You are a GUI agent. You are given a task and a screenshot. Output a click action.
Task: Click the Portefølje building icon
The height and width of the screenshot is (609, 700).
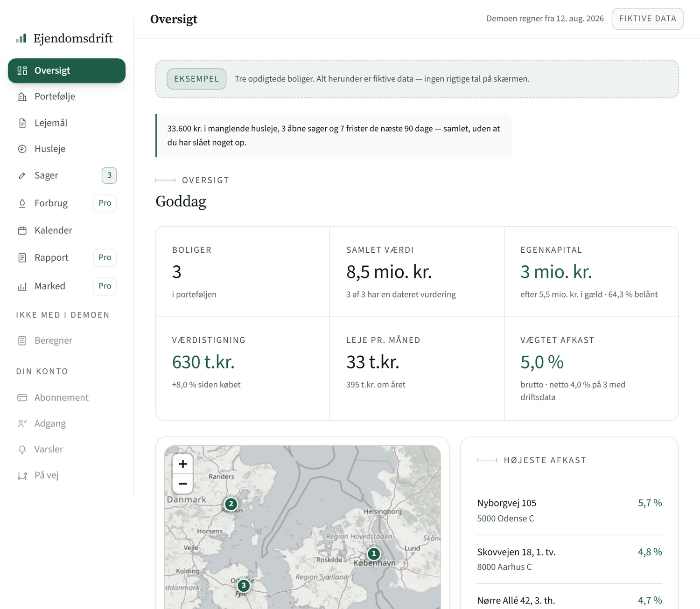coord(22,97)
